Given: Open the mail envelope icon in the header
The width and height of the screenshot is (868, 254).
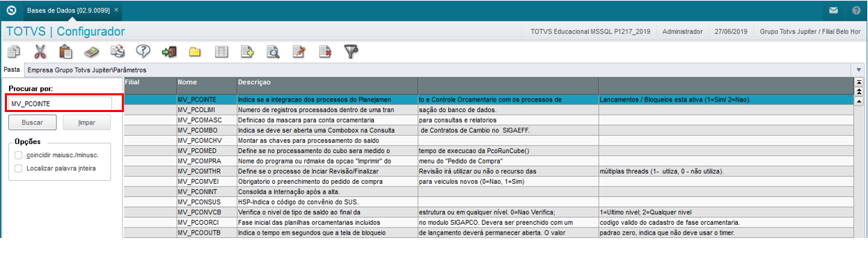Looking at the screenshot, I should click(834, 10).
